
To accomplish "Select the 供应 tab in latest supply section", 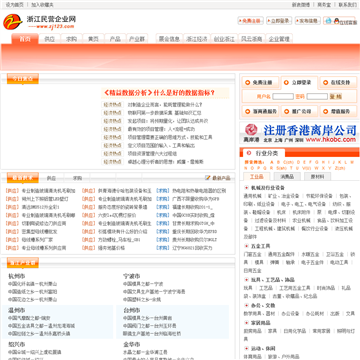I will (51, 178).
